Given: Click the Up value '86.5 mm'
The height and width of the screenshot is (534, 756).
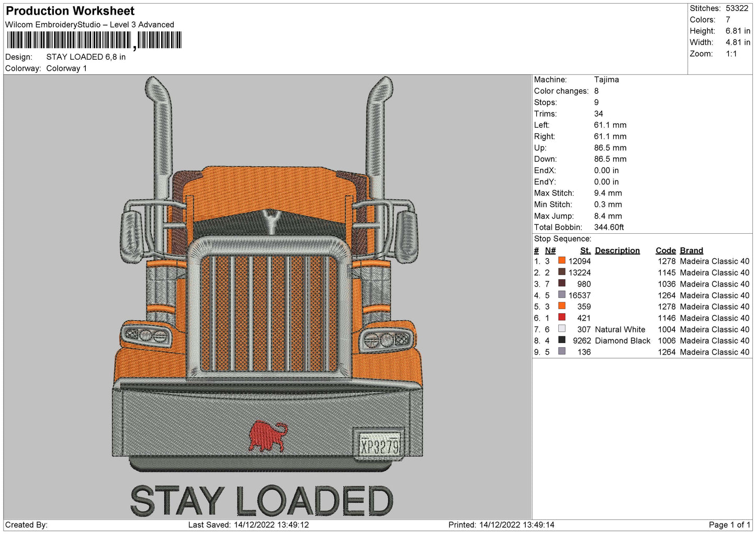Looking at the screenshot, I should (x=610, y=148).
